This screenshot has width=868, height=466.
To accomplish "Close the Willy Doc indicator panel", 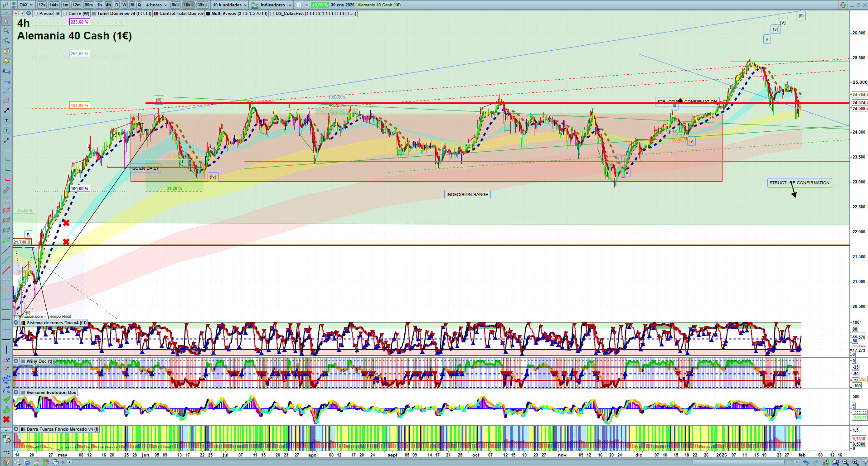I will [x=16, y=361].
